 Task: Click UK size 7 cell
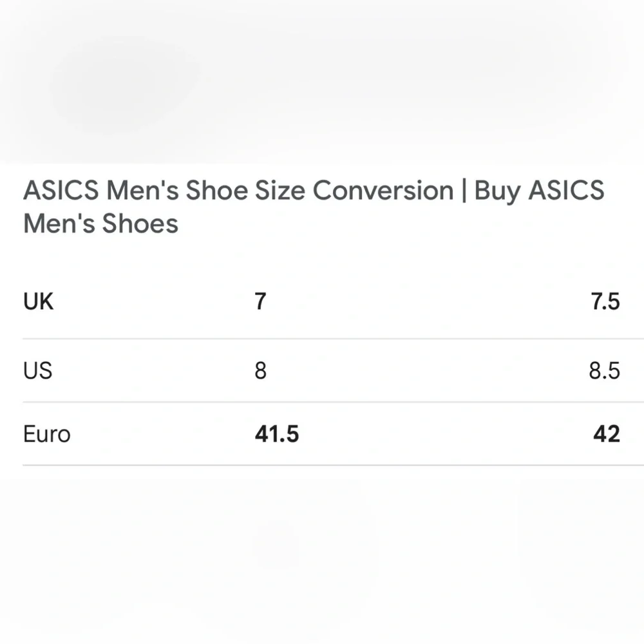click(260, 301)
